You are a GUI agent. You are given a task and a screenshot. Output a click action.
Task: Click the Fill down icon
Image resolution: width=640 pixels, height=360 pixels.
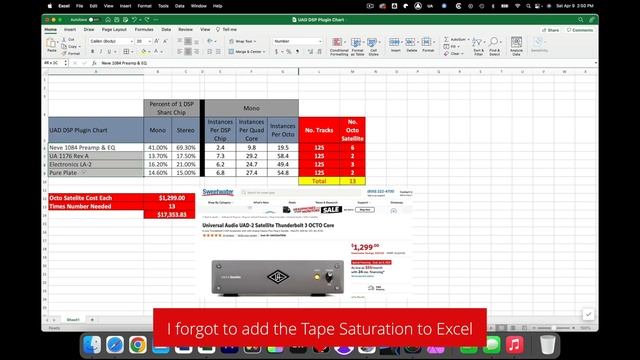tap(446, 47)
